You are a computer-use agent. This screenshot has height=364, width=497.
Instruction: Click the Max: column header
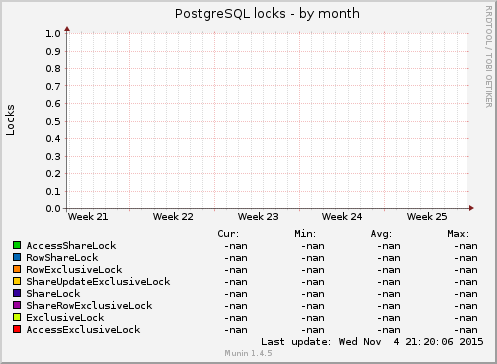pos(458,234)
